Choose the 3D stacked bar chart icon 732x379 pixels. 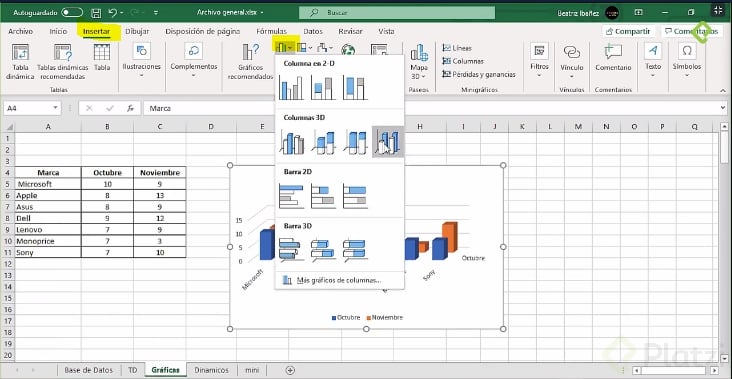(x=323, y=250)
